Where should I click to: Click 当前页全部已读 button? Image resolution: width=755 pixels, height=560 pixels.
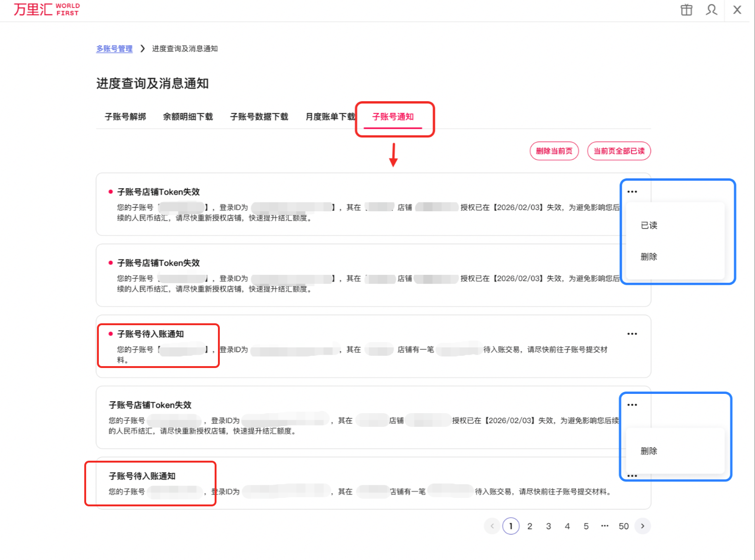[619, 151]
